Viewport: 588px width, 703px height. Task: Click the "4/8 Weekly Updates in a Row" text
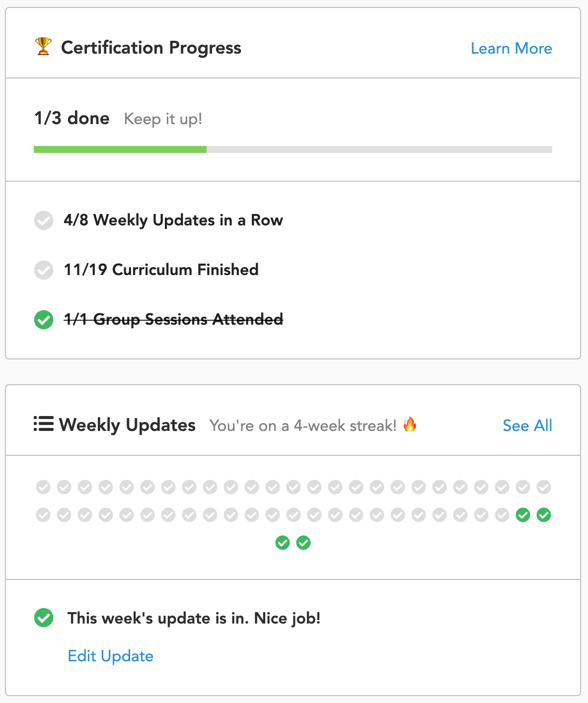(173, 220)
